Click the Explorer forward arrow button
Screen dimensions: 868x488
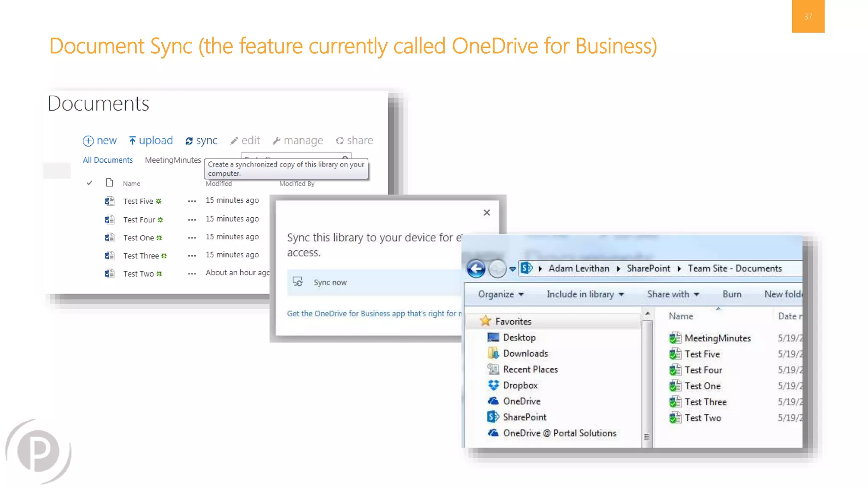tap(497, 269)
